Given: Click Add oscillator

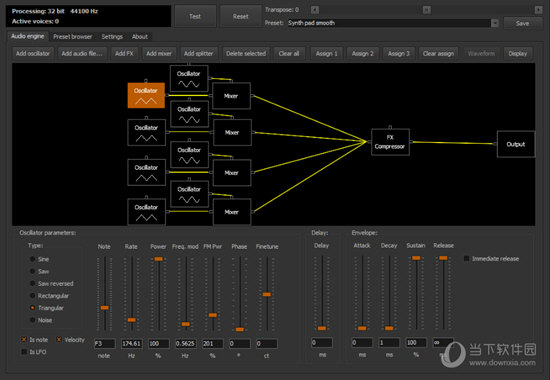Looking at the screenshot, I should coord(33,54).
